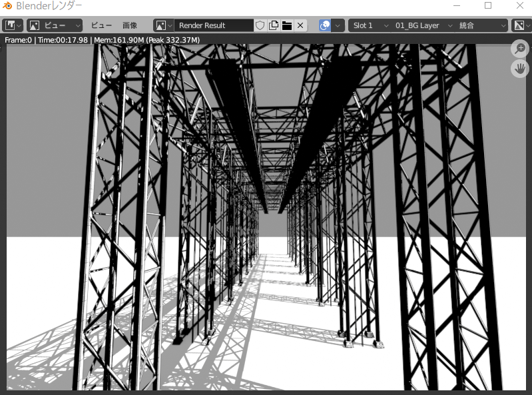Click the zoom magnifier gizmo
The height and width of the screenshot is (395, 532).
520,49
